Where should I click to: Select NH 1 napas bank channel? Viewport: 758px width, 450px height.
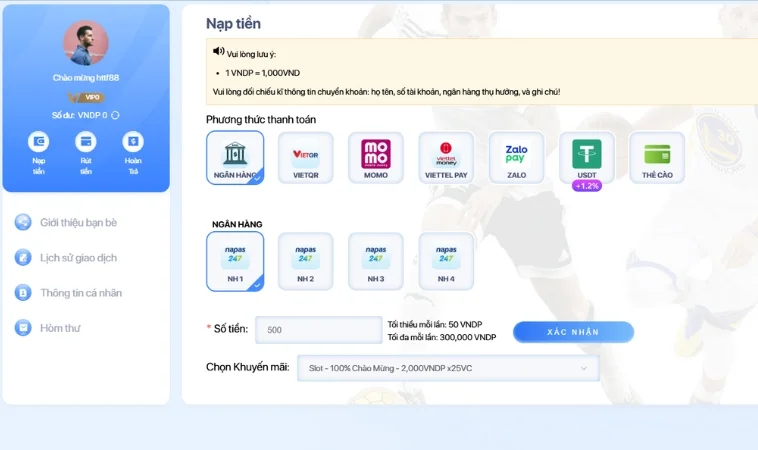235,261
